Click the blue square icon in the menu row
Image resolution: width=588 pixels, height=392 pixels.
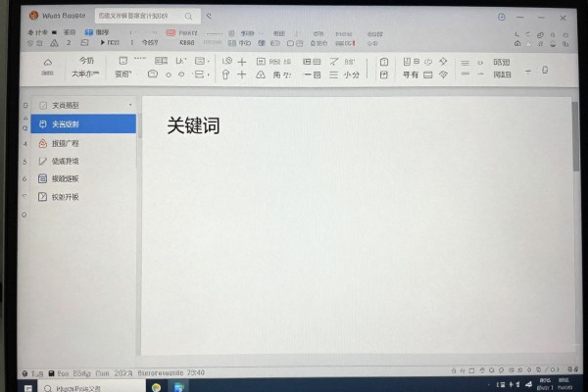click(89, 32)
